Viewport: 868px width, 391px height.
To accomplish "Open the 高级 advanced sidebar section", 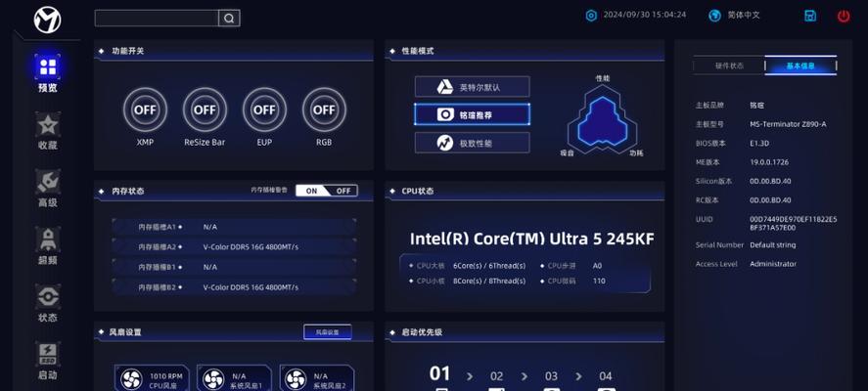I will click(x=48, y=189).
